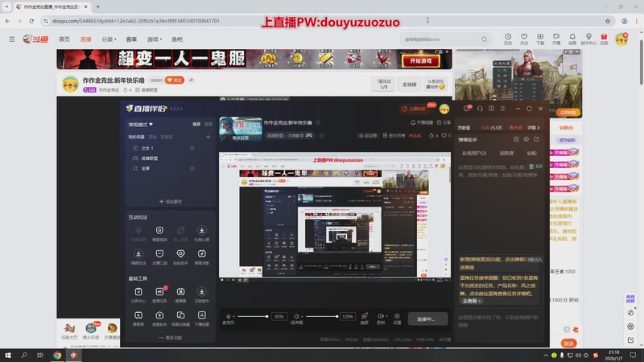Mute the 扬声器 speaker icon

click(296, 316)
